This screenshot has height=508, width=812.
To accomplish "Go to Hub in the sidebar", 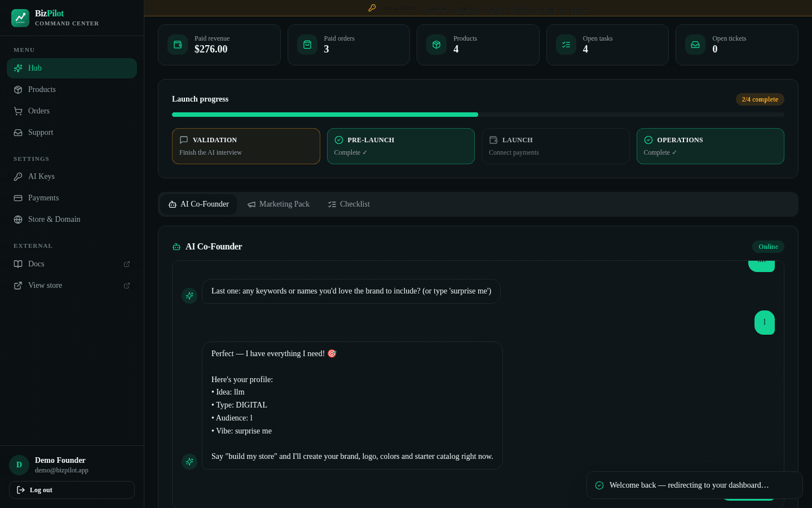I will click(72, 68).
